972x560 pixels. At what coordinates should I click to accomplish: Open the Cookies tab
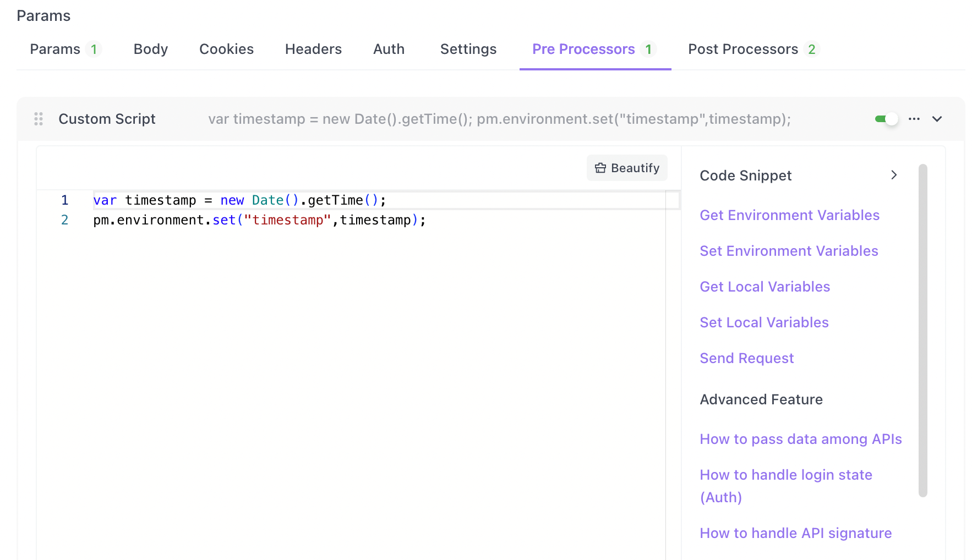(226, 50)
